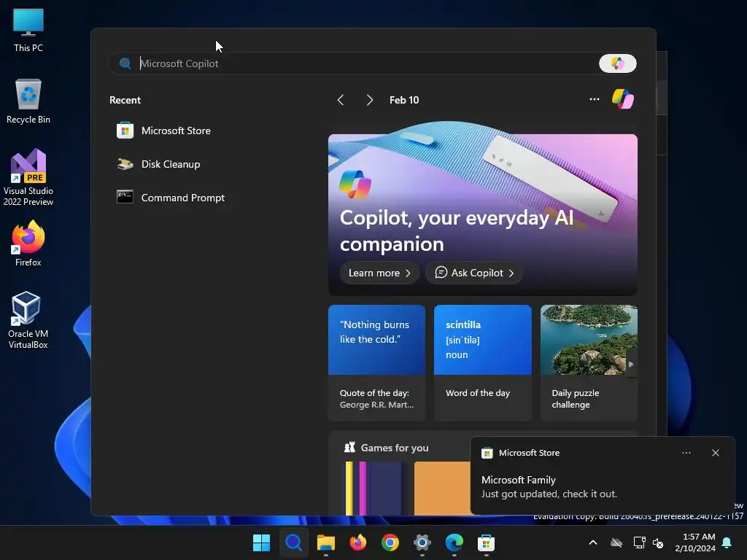Go to the previous day with left chevron
747x560 pixels.
click(x=341, y=100)
